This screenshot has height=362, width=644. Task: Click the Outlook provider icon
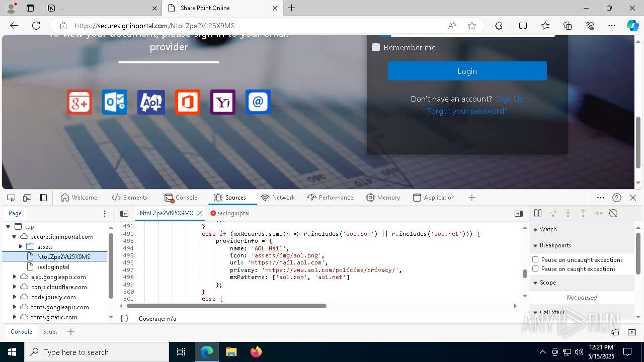(115, 102)
